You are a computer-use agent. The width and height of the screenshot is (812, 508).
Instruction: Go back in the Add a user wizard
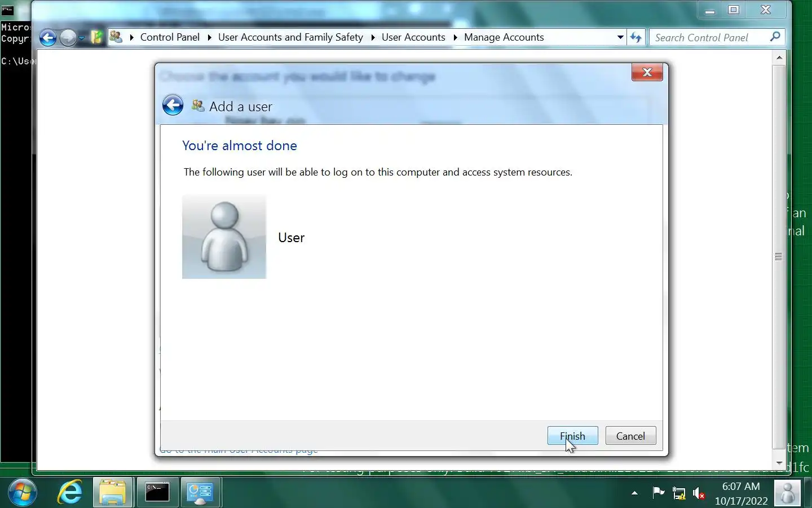173,106
